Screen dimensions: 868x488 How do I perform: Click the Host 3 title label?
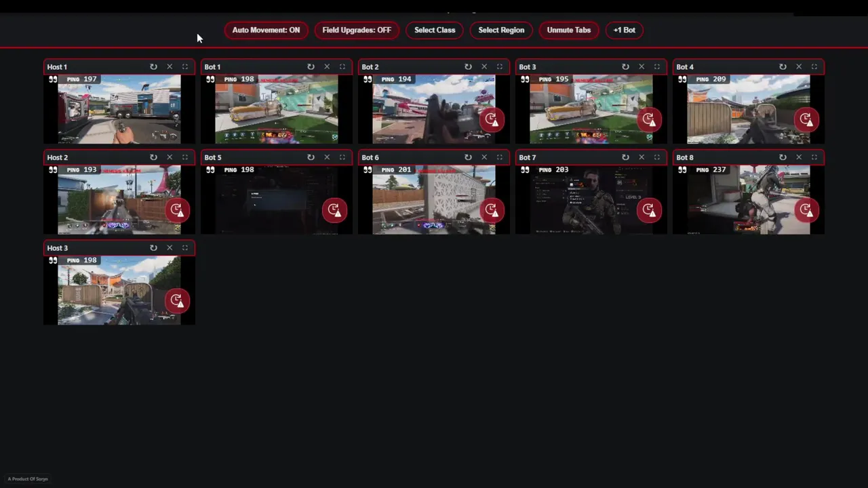[x=58, y=248]
